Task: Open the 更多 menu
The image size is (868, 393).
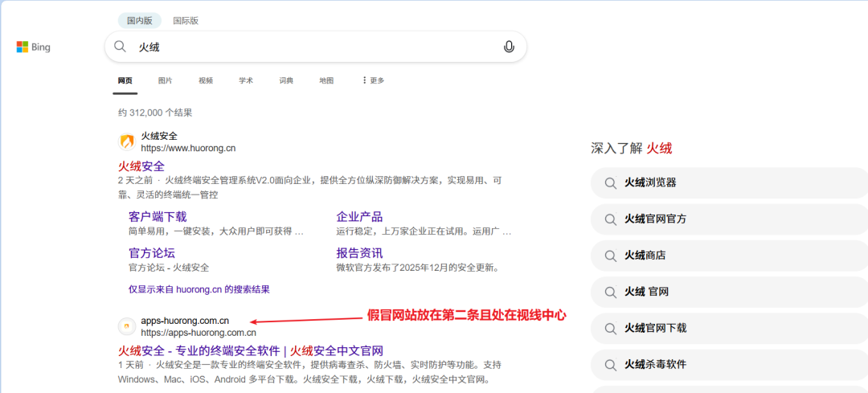Action: click(373, 80)
